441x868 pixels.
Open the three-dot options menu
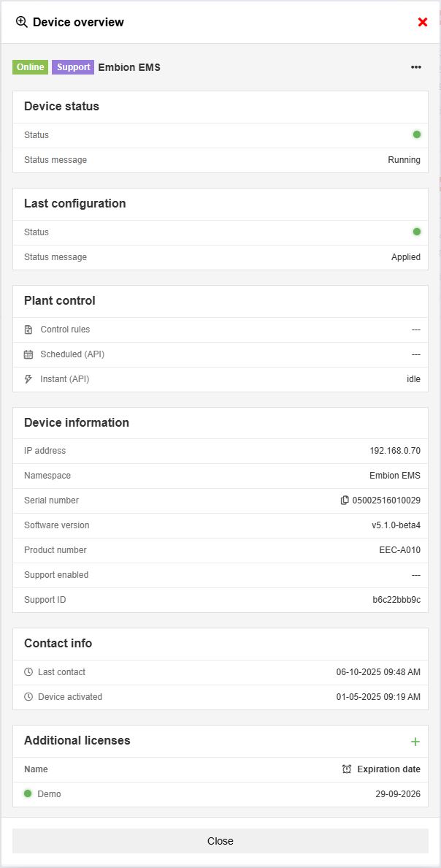416,67
